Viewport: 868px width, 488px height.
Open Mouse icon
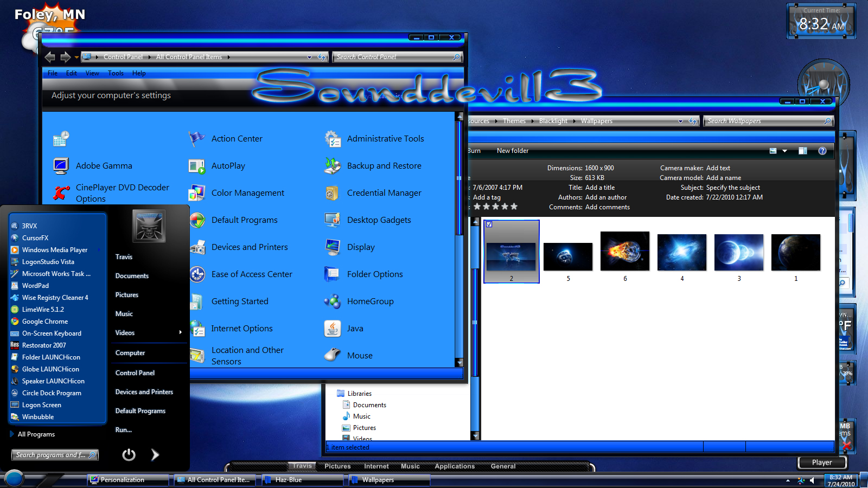pos(332,356)
